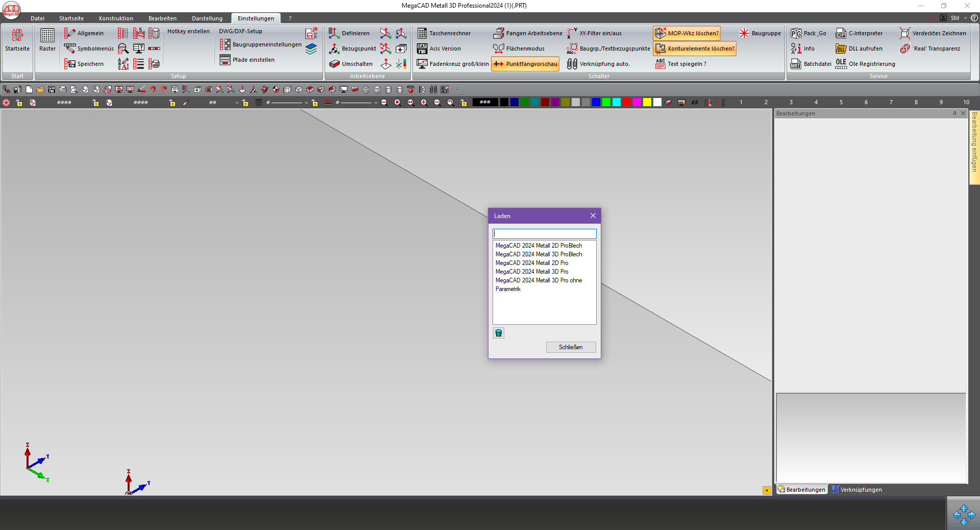Click Umschalten in the Arbeitsebene group

pyautogui.click(x=351, y=64)
